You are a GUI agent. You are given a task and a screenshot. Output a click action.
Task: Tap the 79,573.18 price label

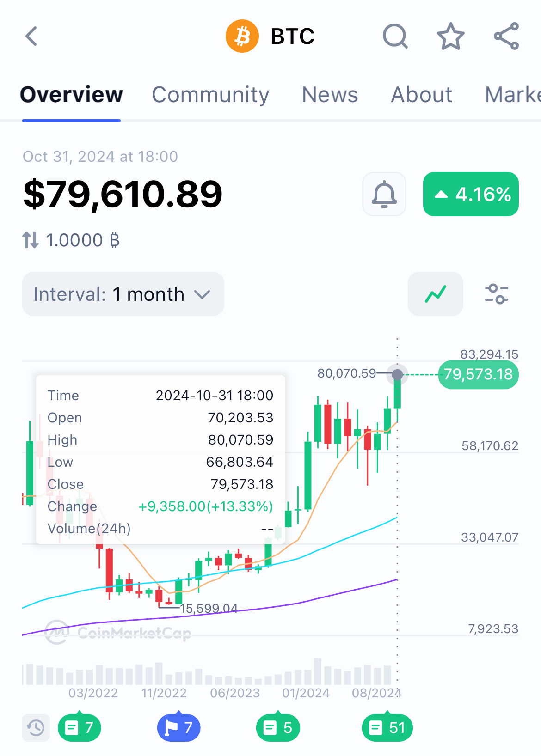pyautogui.click(x=478, y=374)
